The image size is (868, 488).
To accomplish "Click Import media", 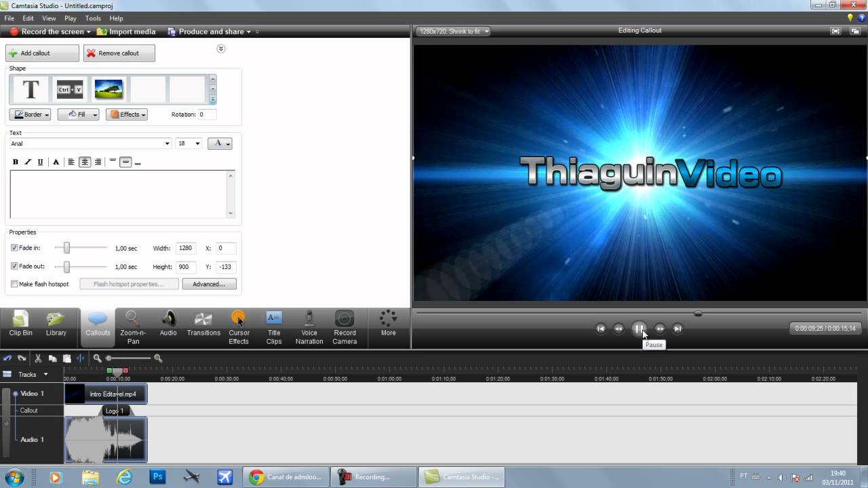I will [x=126, y=32].
